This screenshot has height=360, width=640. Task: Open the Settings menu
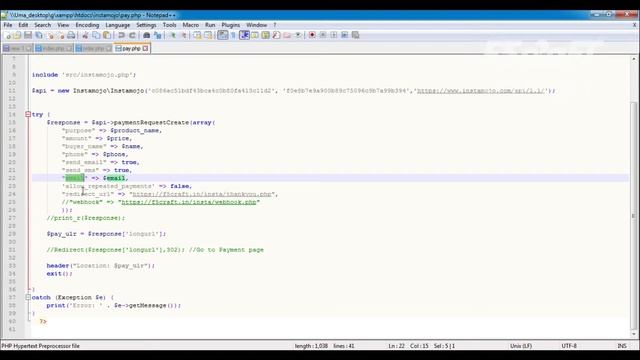pos(146,25)
